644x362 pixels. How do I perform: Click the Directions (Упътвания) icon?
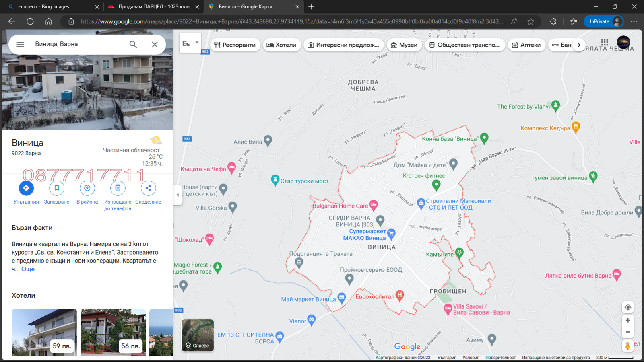pyautogui.click(x=26, y=188)
